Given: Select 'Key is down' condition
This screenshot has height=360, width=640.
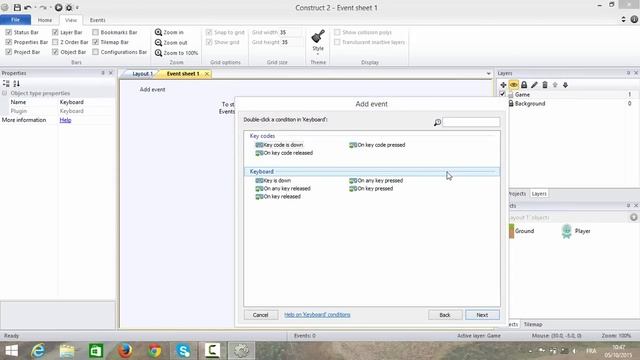Looking at the screenshot, I should (x=273, y=180).
